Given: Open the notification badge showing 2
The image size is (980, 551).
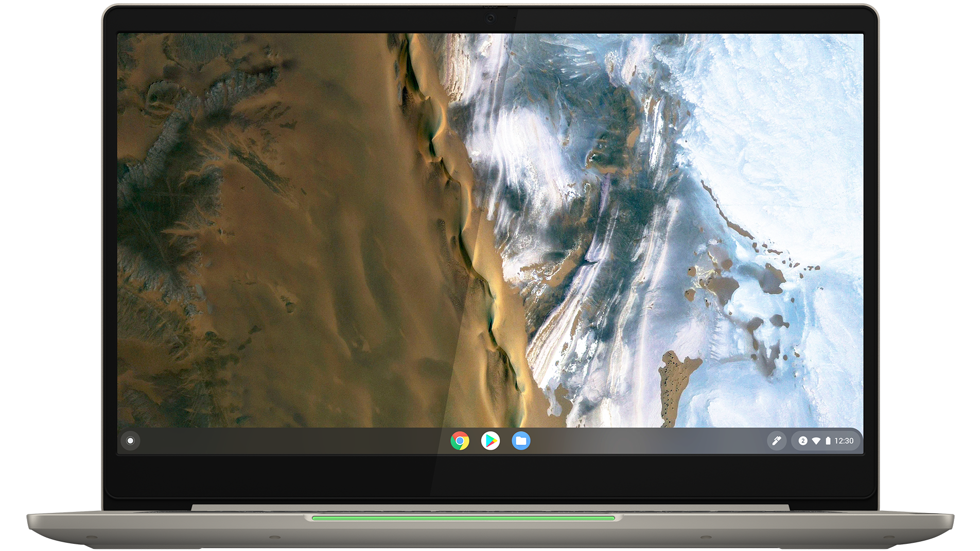Looking at the screenshot, I should (x=802, y=441).
